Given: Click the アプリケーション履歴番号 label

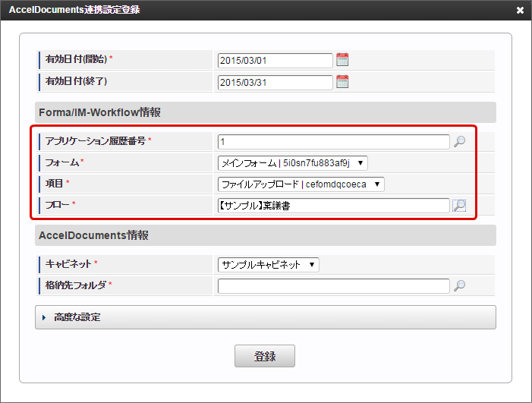Looking at the screenshot, I should click(96, 140).
